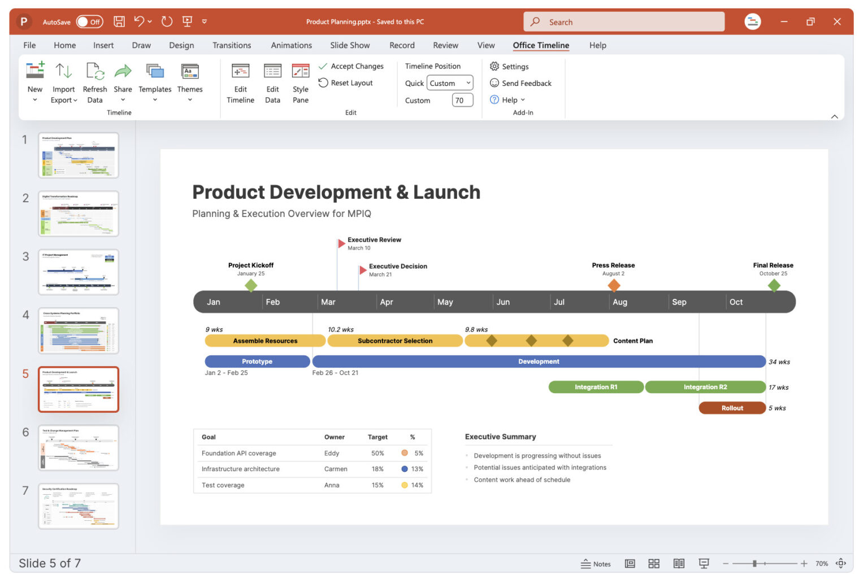868x588 pixels.
Task: Toggle AutoSave off switch
Action: 89,21
